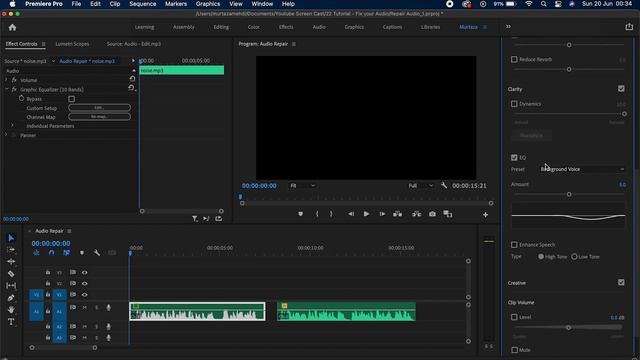Viewport: 640px width, 360px height.
Task: Open Full playback resolution dropdown
Action: [x=421, y=186]
